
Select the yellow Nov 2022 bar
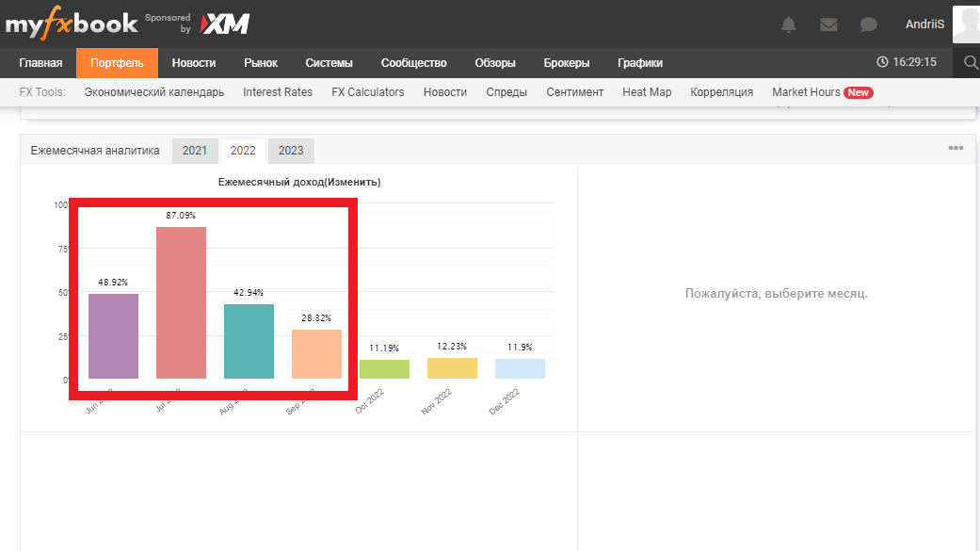[452, 367]
